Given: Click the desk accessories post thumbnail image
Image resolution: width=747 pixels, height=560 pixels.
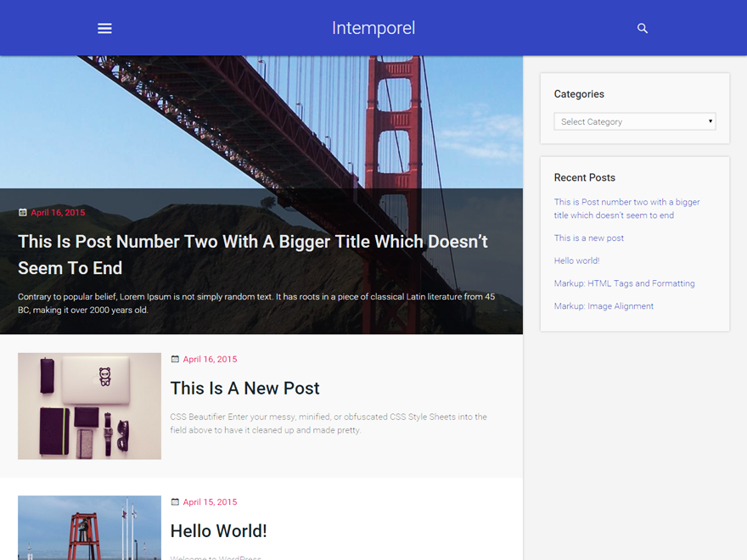Looking at the screenshot, I should [x=89, y=406].
